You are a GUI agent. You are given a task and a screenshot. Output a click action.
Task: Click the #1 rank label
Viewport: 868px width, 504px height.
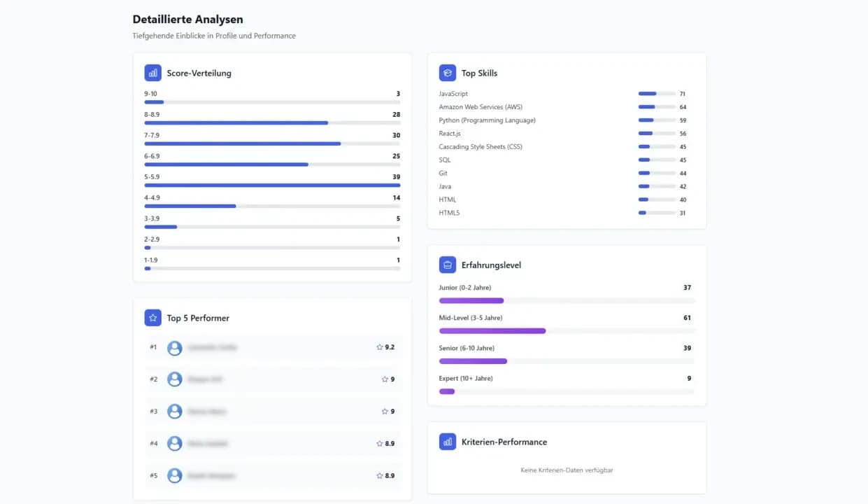153,347
